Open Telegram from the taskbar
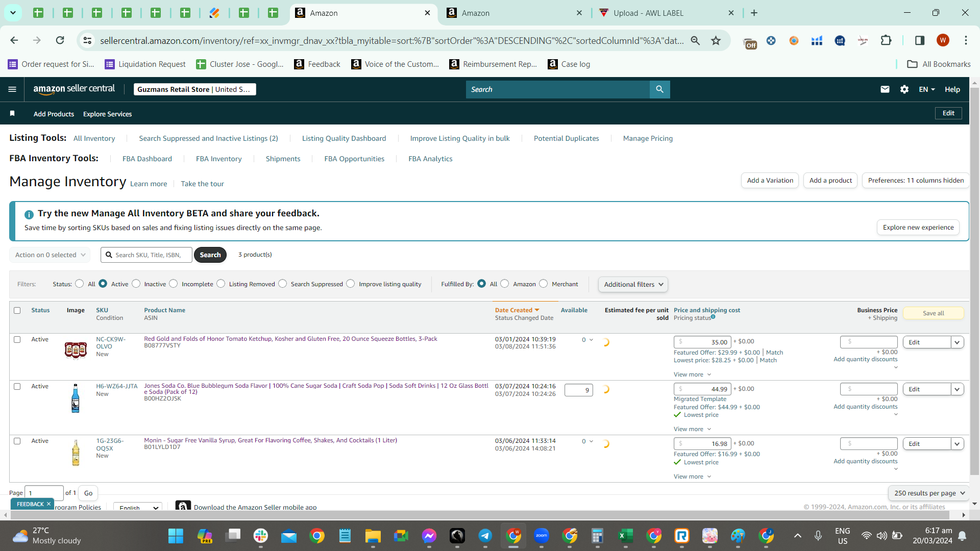 pyautogui.click(x=485, y=536)
